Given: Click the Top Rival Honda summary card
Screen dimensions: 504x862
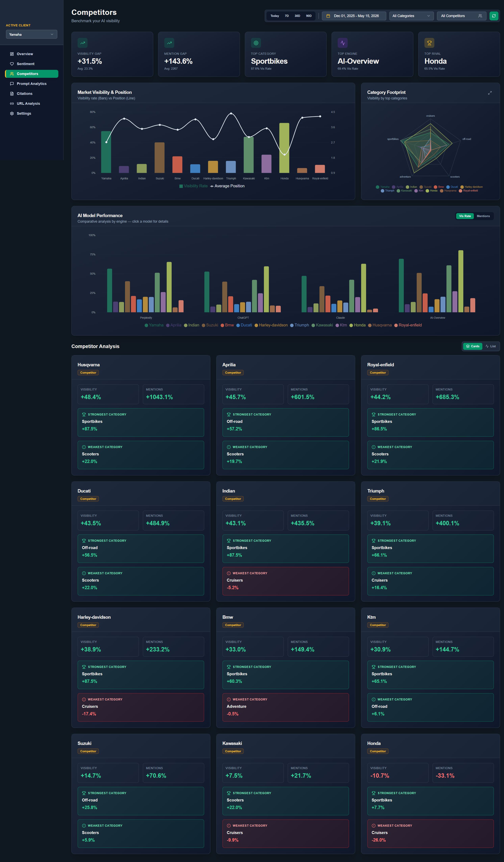Looking at the screenshot, I should pos(459,54).
